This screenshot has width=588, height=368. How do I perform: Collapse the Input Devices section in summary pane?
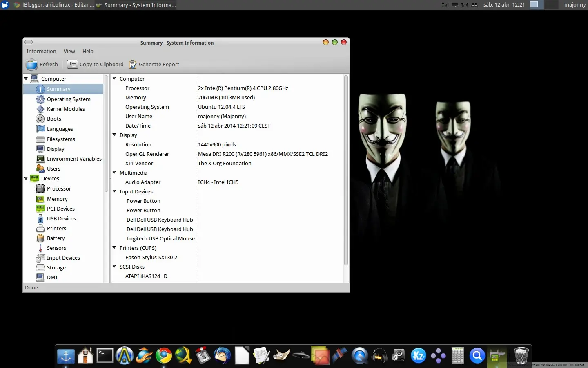click(x=114, y=191)
